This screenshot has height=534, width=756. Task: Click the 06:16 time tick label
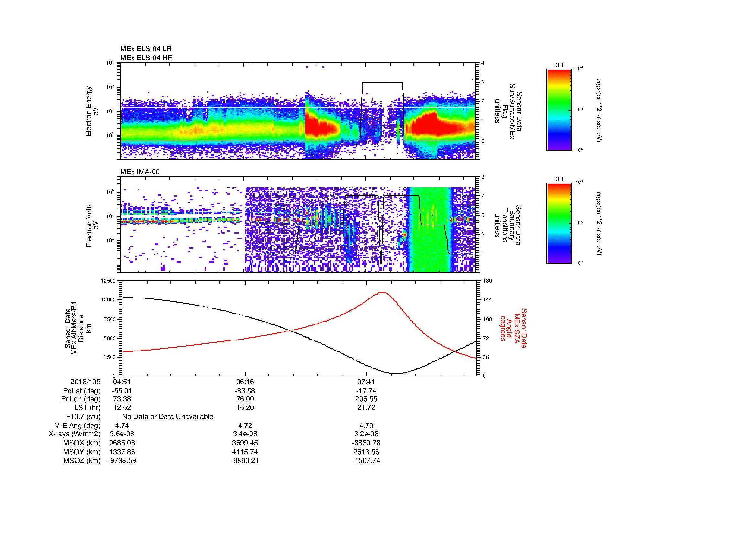tap(245, 382)
